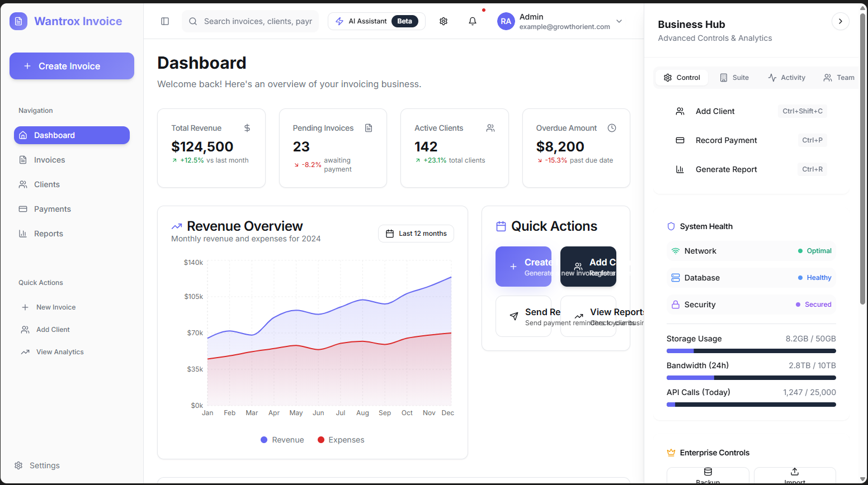Select the Expenses legend indicator
This screenshot has width=868, height=485.
(320, 440)
